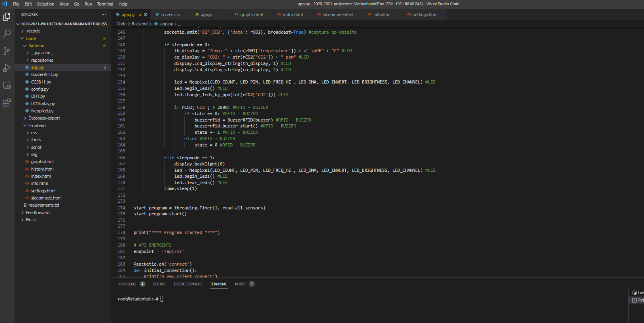Click the bash terminal entry icon
The image size is (644, 323).
pos(635,293)
